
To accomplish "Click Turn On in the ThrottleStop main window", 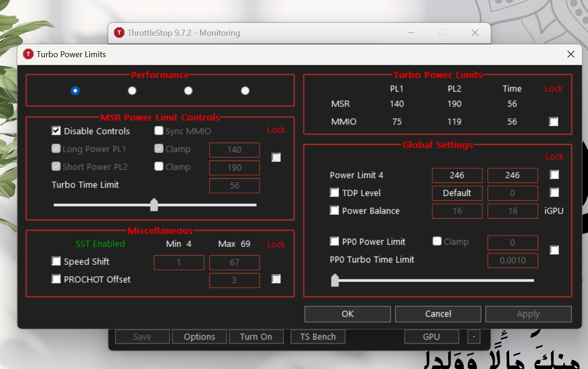I will point(256,337).
